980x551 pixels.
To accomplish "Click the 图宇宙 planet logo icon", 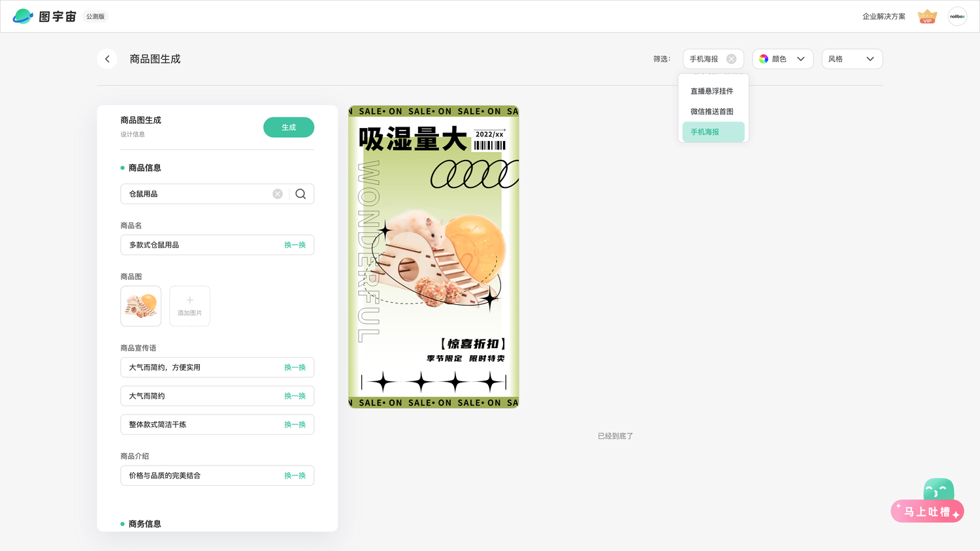I will pyautogui.click(x=23, y=16).
